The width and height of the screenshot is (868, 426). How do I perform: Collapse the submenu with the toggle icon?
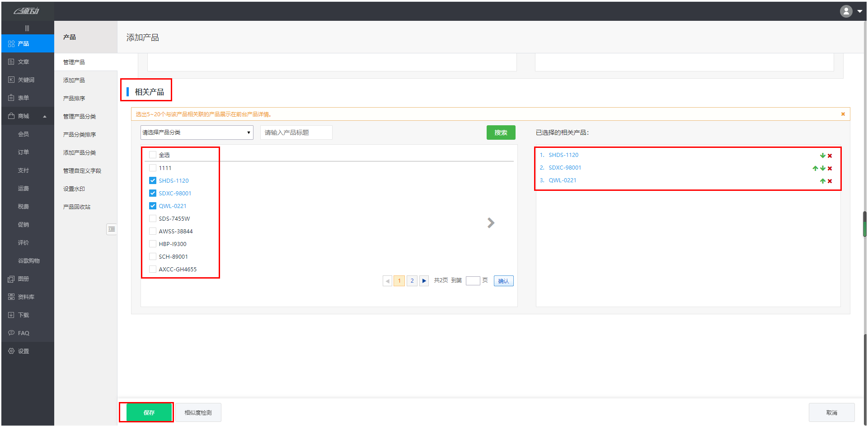(x=112, y=229)
